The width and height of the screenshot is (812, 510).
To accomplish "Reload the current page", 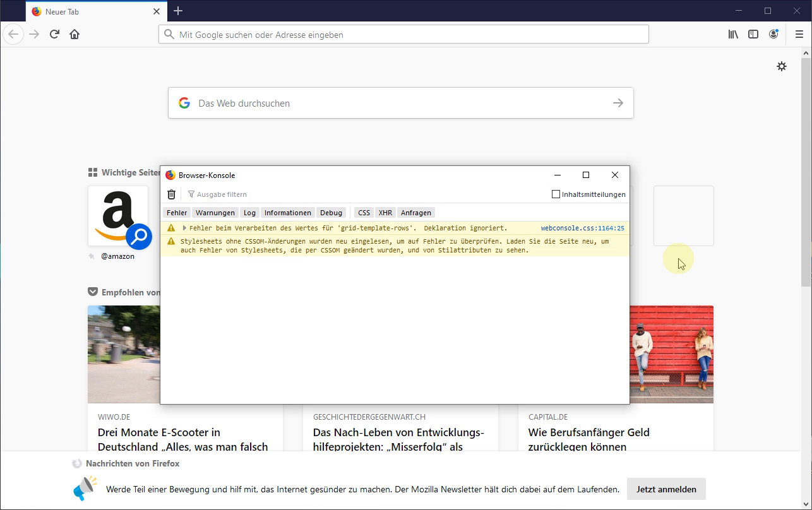I will pyautogui.click(x=54, y=34).
